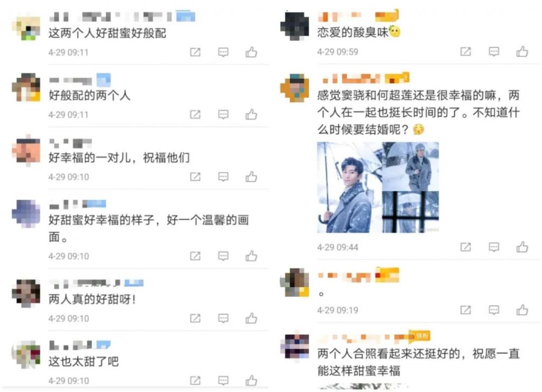Like the comment 两人真的好甜呀!
Image resolution: width=542 pixels, height=392 pixels.
click(251, 318)
